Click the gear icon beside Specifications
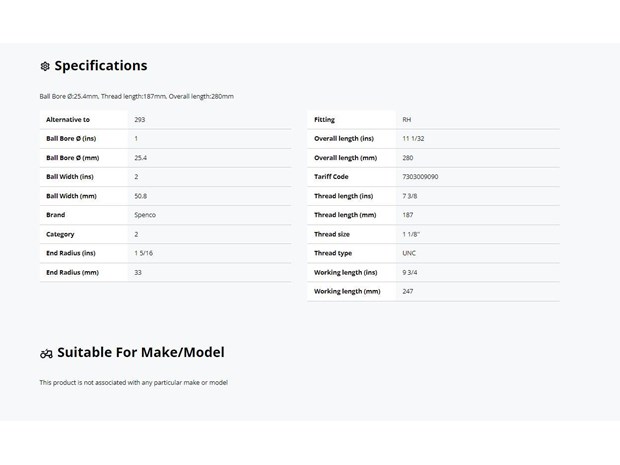The height and width of the screenshot is (465, 620). 45,66
